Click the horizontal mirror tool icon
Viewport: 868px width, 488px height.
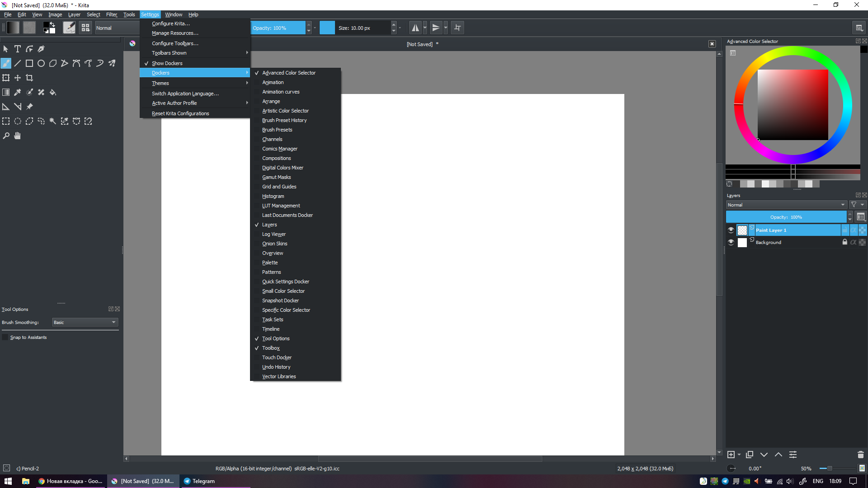click(x=415, y=28)
